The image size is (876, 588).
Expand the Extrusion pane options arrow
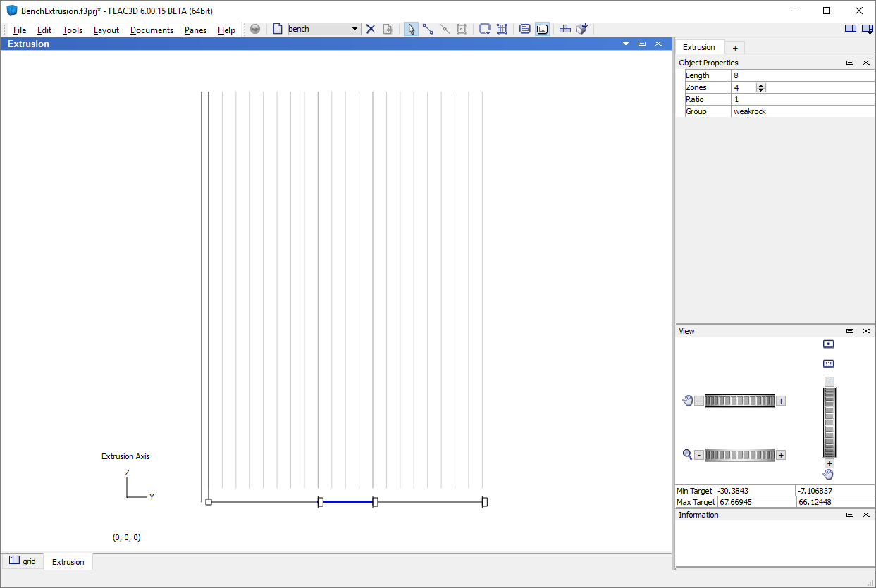click(x=625, y=44)
